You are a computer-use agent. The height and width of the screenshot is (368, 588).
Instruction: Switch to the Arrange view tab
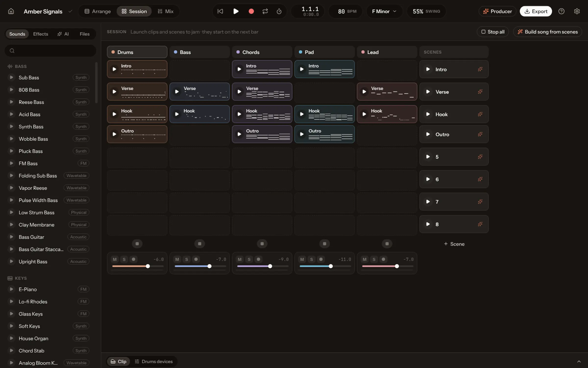point(98,11)
